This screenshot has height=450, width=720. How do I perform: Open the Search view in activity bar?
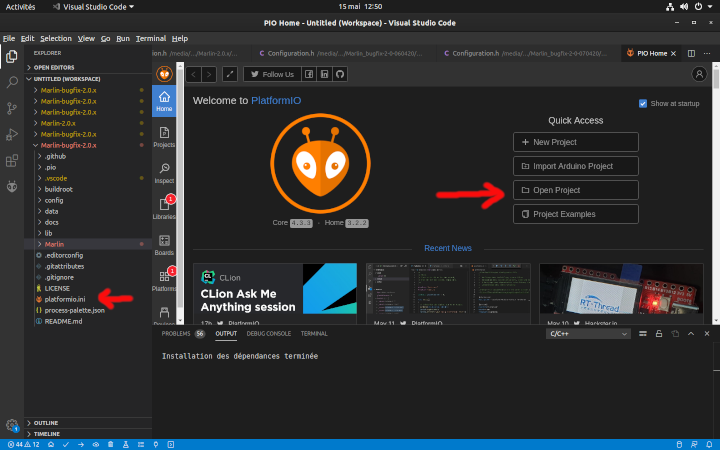(x=12, y=82)
